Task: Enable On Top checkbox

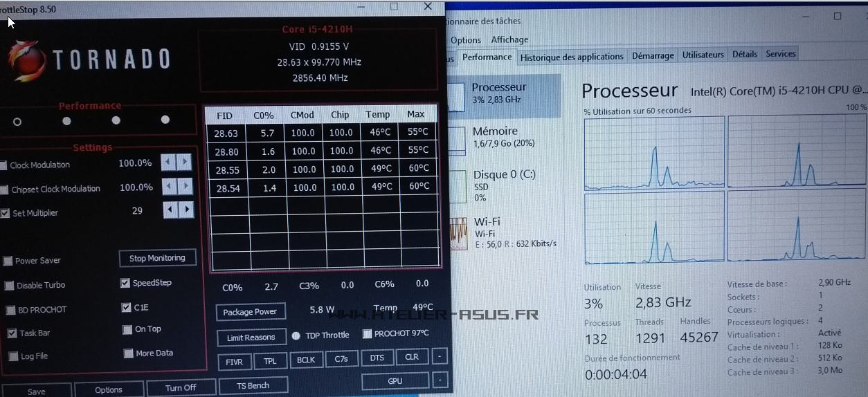Action: click(127, 330)
